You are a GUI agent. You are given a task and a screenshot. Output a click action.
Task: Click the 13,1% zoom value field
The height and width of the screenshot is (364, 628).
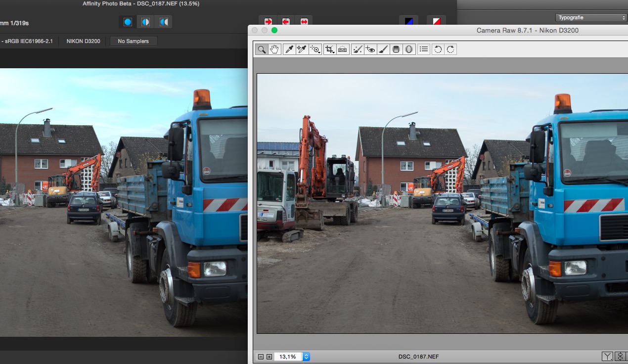(x=288, y=357)
